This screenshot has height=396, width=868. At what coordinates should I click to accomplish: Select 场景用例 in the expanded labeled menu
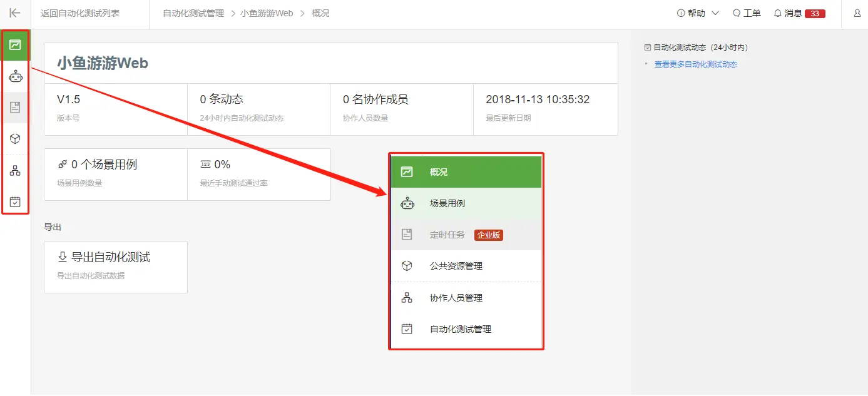tap(466, 203)
